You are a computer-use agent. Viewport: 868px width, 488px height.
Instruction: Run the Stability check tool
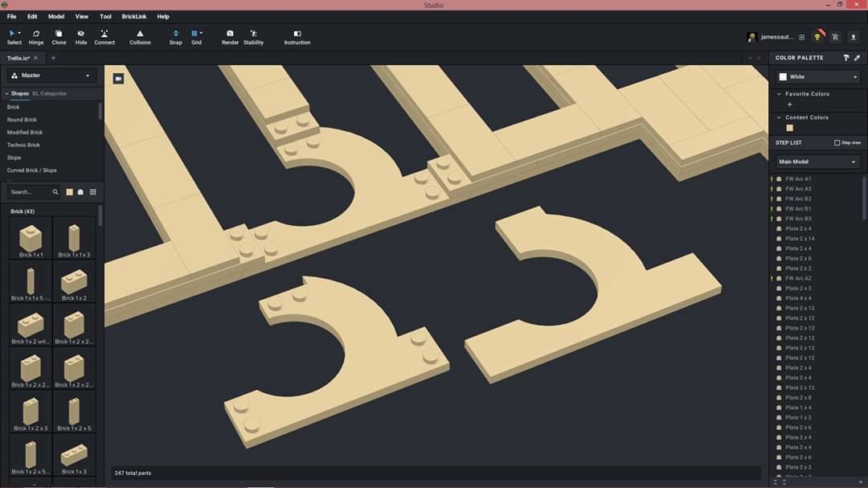click(x=253, y=37)
